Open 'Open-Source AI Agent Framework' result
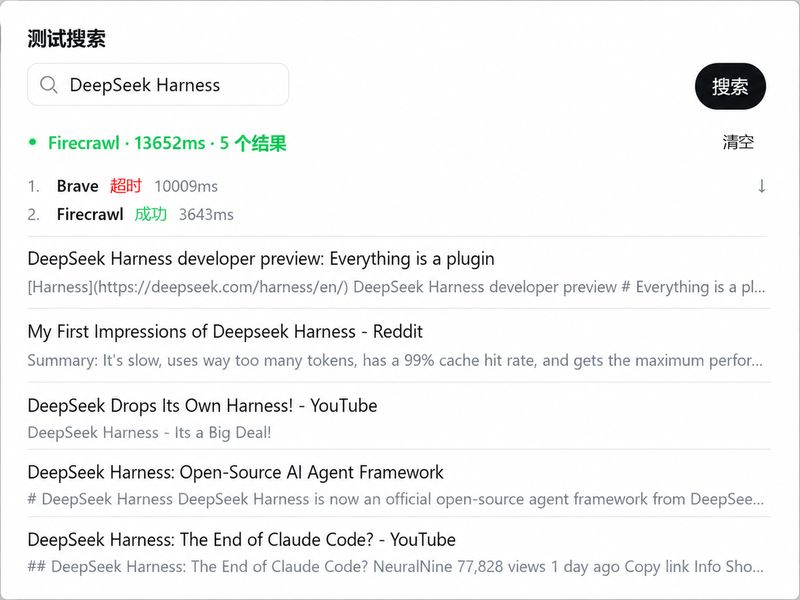800x600 pixels. tap(235, 472)
